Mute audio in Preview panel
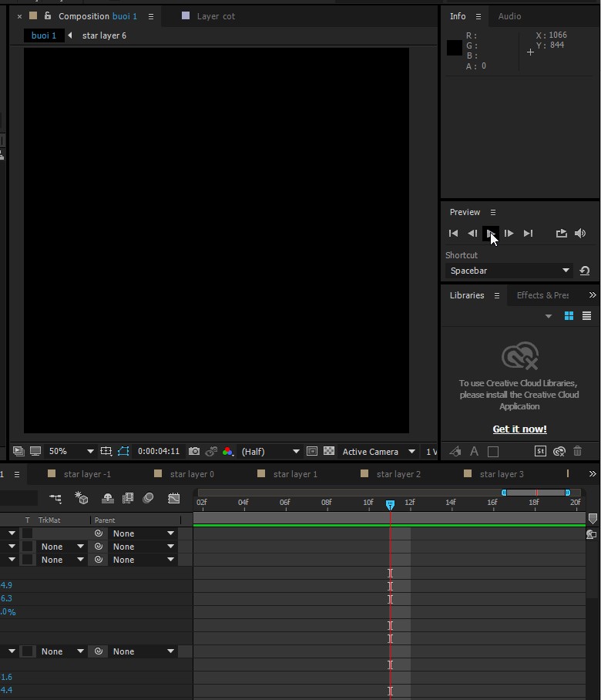Image resolution: width=601 pixels, height=700 pixels. pyautogui.click(x=580, y=233)
